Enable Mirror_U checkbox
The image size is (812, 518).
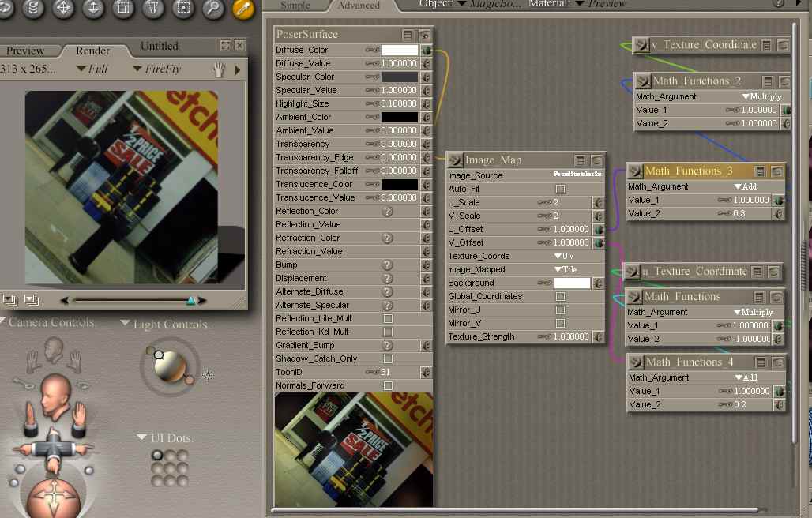tap(560, 310)
